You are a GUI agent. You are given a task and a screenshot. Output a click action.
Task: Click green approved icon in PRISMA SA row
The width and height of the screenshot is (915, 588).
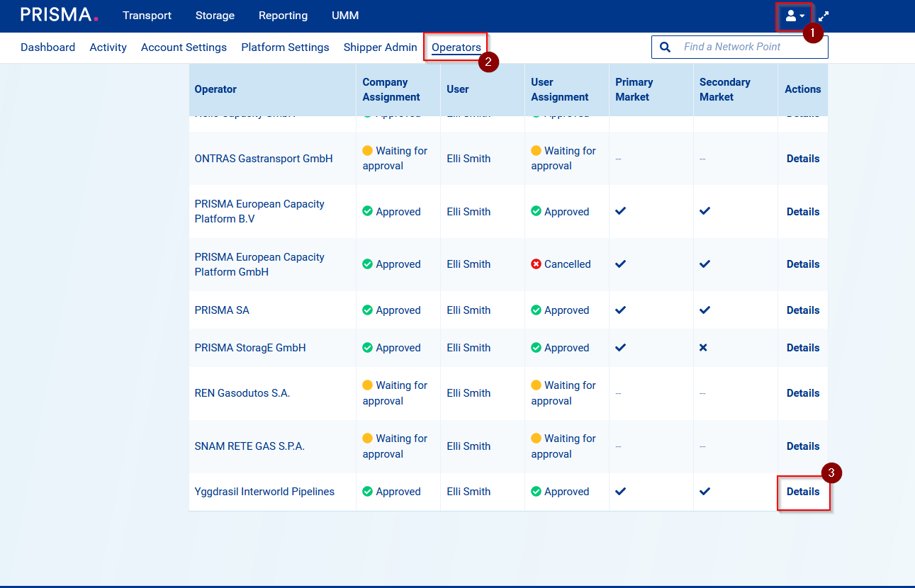coord(367,310)
